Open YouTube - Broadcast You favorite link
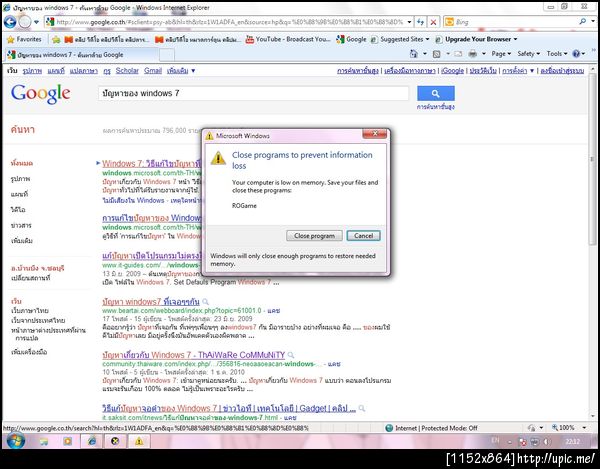 [288, 39]
